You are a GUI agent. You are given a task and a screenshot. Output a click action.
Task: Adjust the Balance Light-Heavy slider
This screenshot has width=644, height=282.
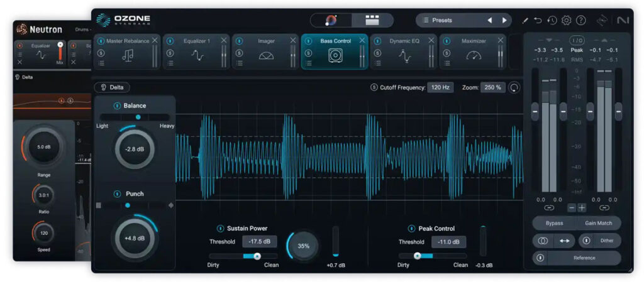click(x=136, y=117)
